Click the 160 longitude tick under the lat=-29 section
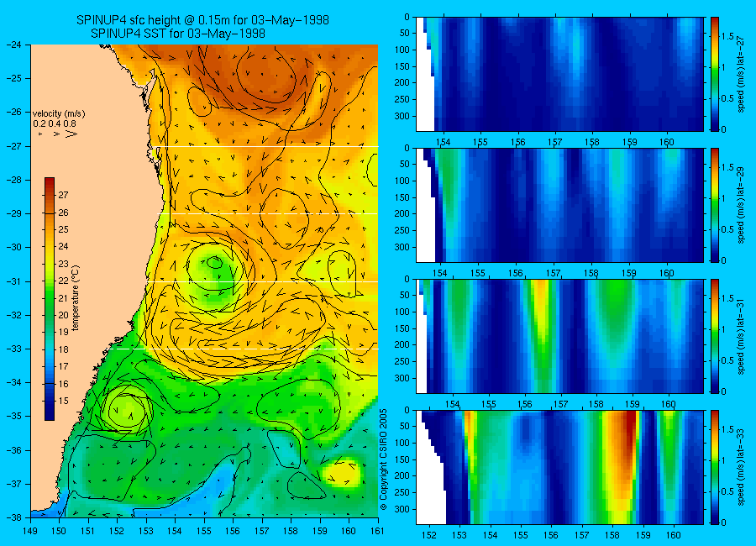 point(667,273)
